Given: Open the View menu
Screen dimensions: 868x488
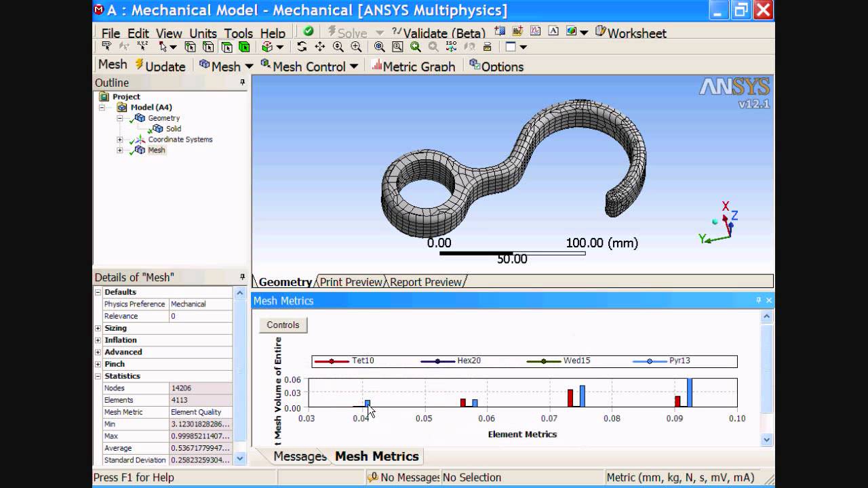Looking at the screenshot, I should pos(169,33).
